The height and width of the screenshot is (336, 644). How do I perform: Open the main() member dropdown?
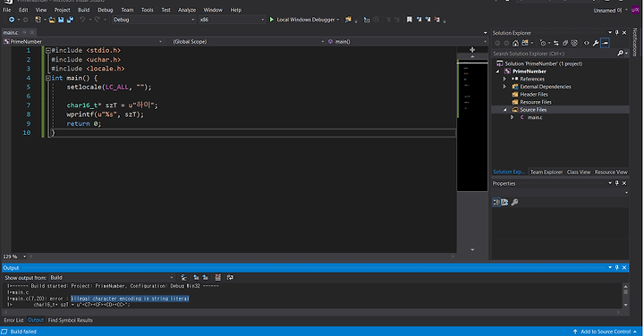(407, 41)
